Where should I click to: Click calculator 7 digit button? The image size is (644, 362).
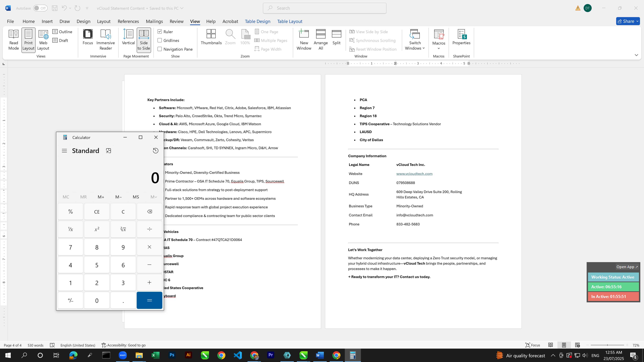click(70, 247)
